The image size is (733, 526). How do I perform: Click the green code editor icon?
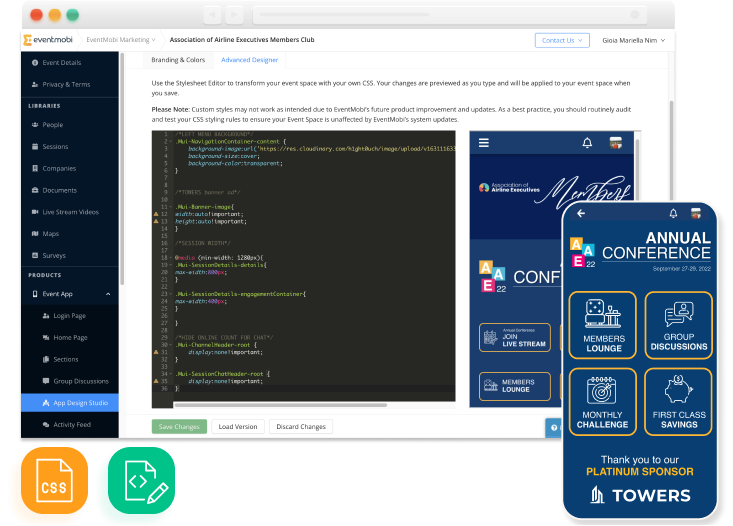click(142, 481)
